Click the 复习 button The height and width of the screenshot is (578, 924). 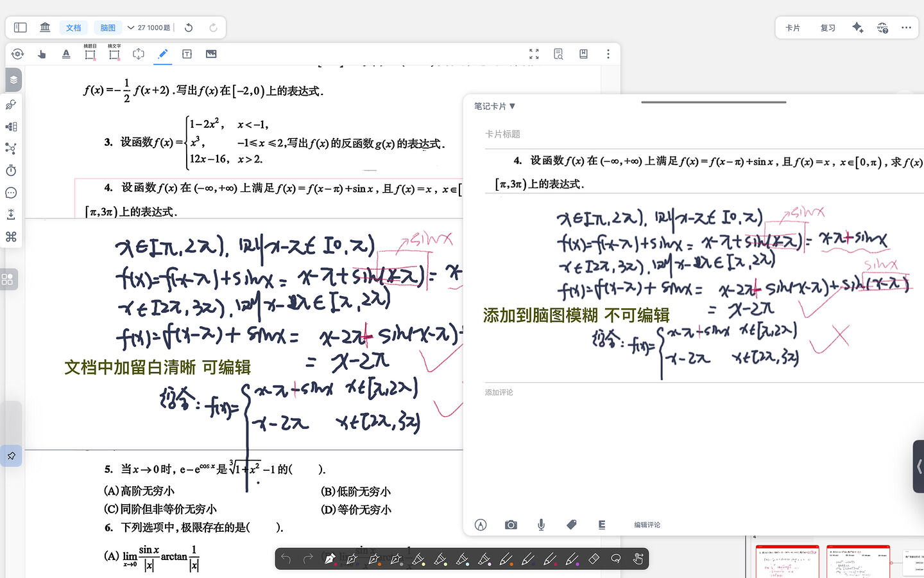[x=827, y=27]
